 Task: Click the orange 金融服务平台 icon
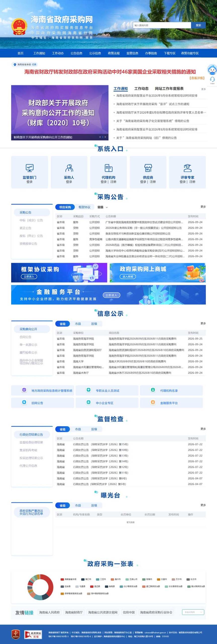pos(153,402)
